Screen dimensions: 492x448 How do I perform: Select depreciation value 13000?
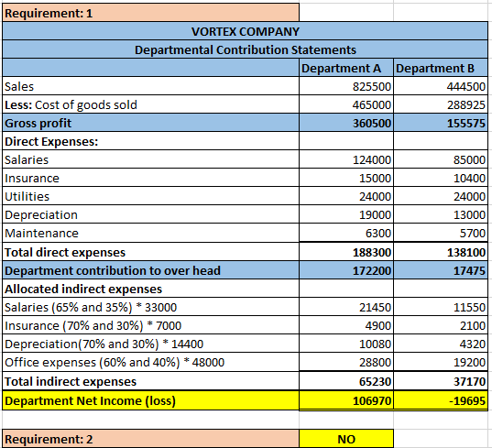click(441, 214)
